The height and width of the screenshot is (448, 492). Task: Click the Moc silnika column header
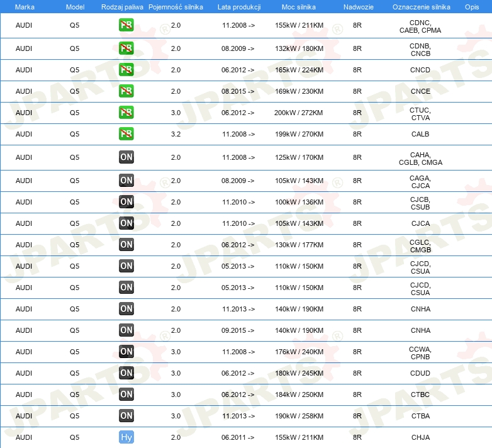tap(299, 6)
